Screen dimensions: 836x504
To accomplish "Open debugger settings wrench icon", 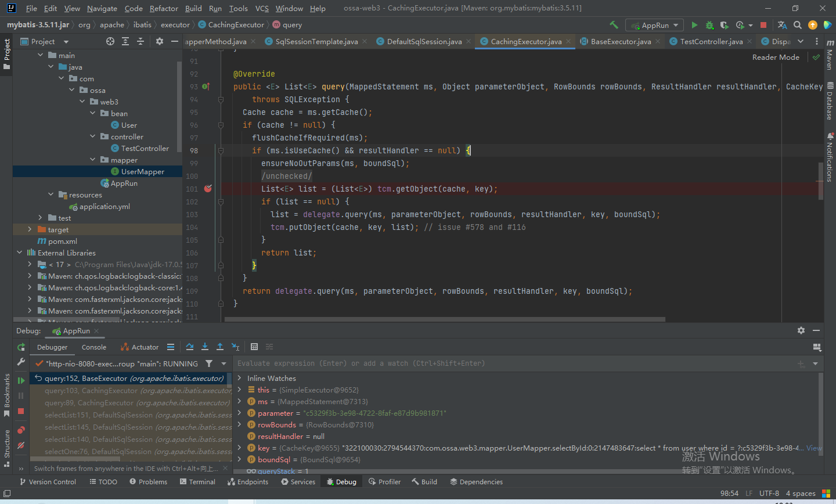I will (21, 362).
